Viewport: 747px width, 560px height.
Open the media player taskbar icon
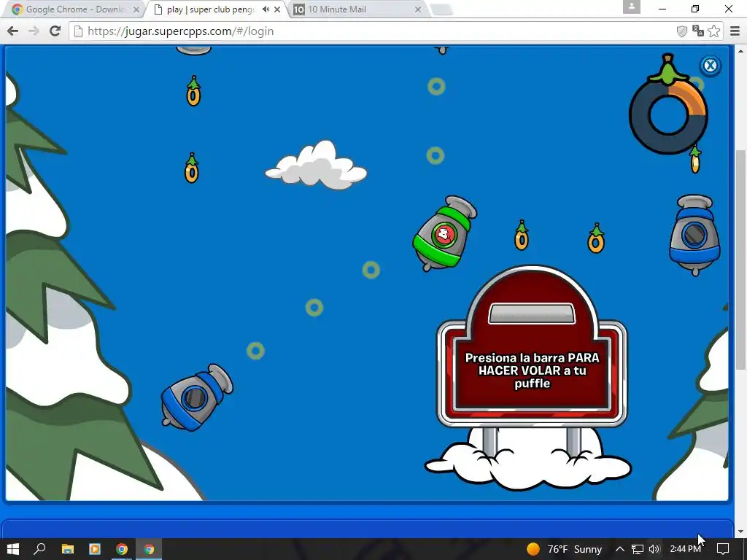(x=95, y=549)
